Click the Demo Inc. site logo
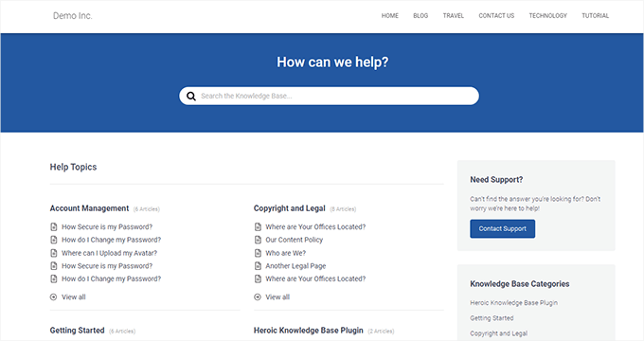The image size is (644, 341). [73, 15]
